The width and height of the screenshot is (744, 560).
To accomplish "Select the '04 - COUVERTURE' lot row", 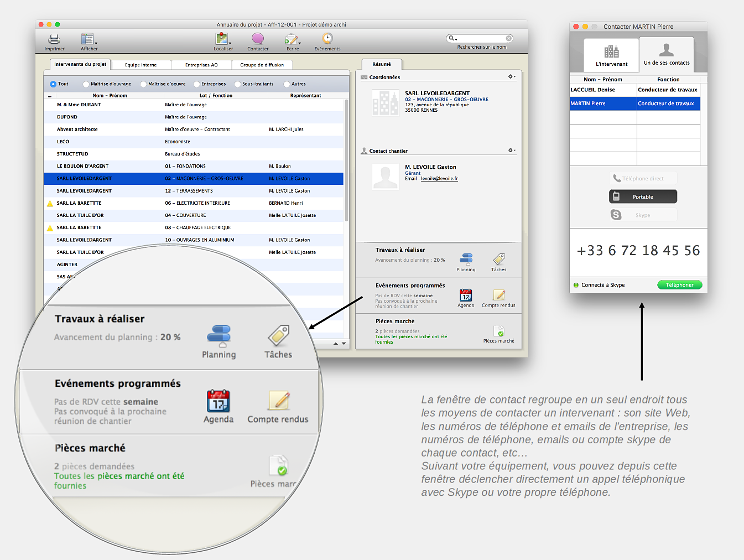I will tap(194, 215).
